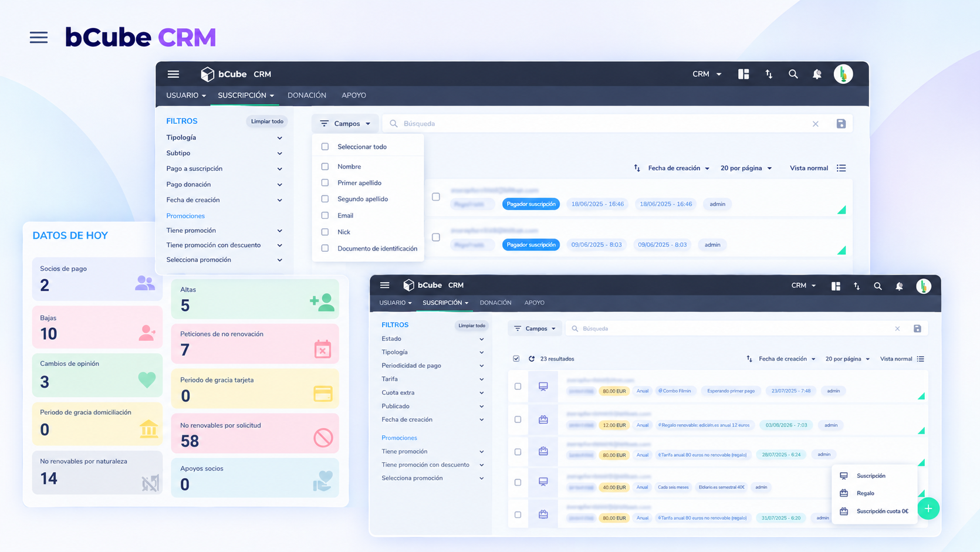
Task: Open the Promociones link in the back window filters
Action: [x=185, y=216]
